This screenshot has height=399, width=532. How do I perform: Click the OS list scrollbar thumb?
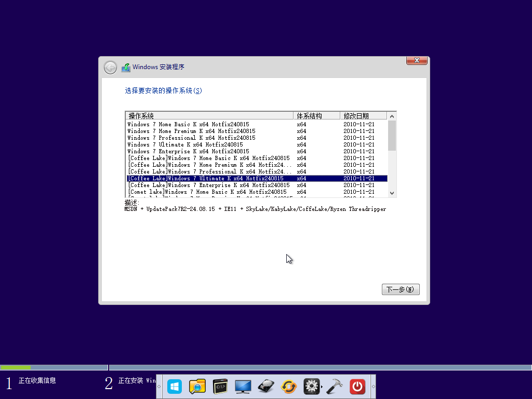point(392,136)
